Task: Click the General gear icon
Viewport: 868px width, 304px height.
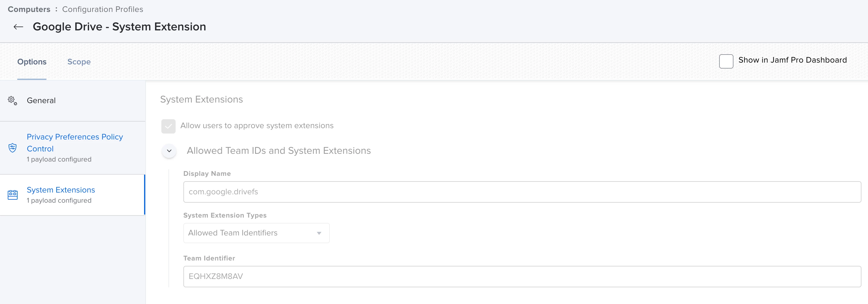Action: (13, 100)
